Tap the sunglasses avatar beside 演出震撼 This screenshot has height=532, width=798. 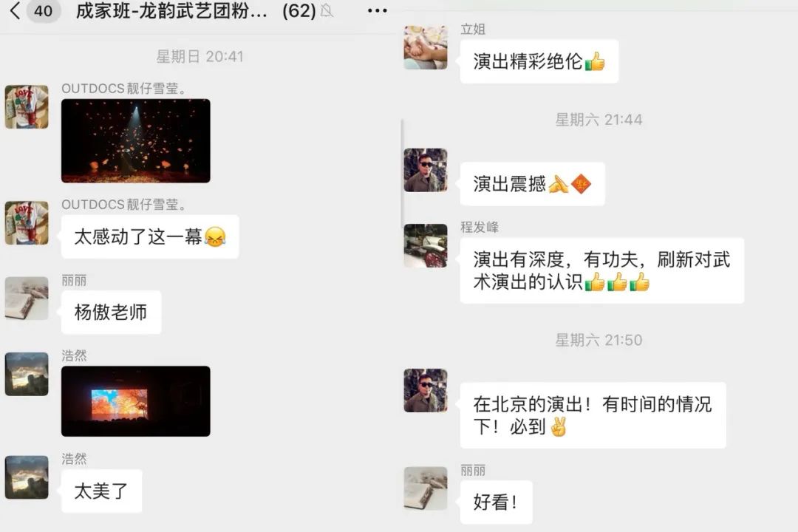[x=426, y=170]
